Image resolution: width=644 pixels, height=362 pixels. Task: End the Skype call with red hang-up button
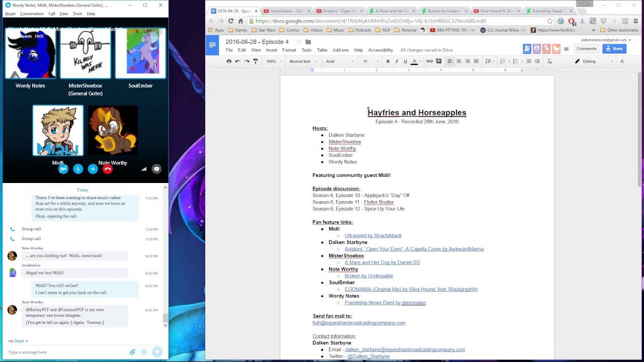pyautogui.click(x=107, y=169)
